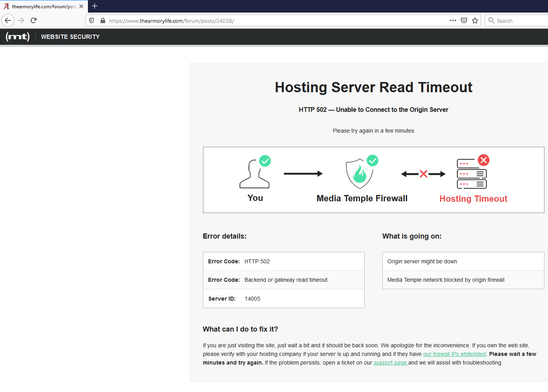Reload the page with the refresh icon

point(33,20)
